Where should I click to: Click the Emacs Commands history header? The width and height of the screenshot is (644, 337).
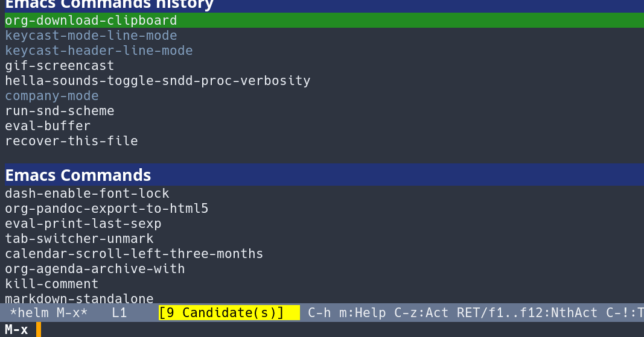tap(109, 5)
